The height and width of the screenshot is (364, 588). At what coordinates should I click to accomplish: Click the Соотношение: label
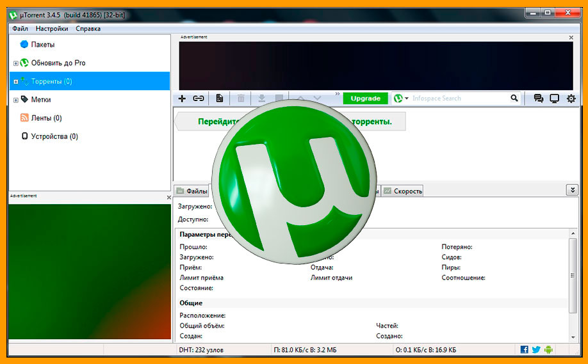(463, 278)
